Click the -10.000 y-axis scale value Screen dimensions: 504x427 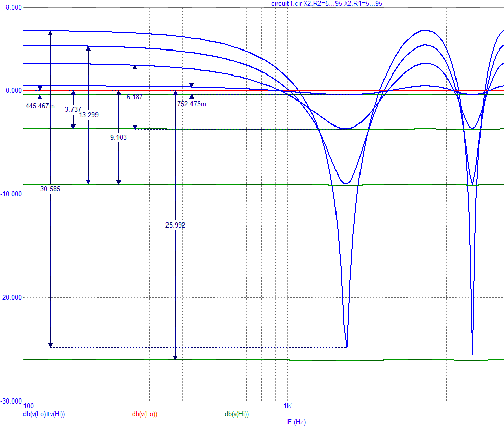12,194
